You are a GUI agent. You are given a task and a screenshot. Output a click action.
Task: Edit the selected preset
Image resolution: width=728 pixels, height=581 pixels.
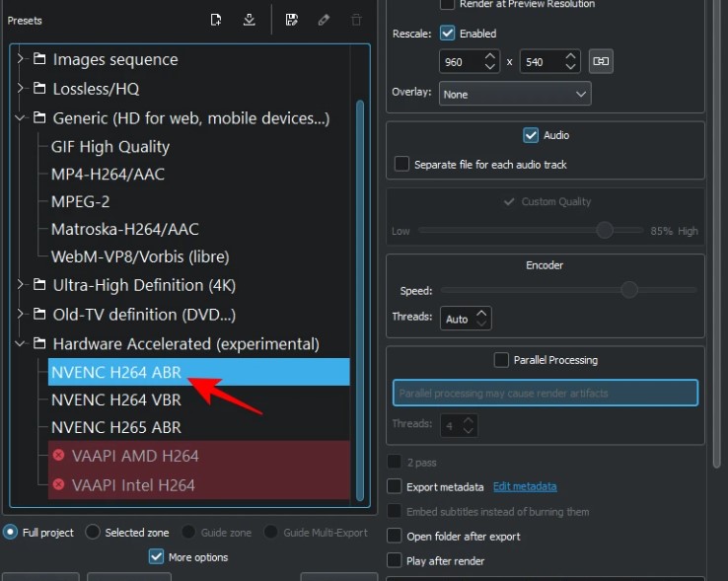pyautogui.click(x=324, y=20)
